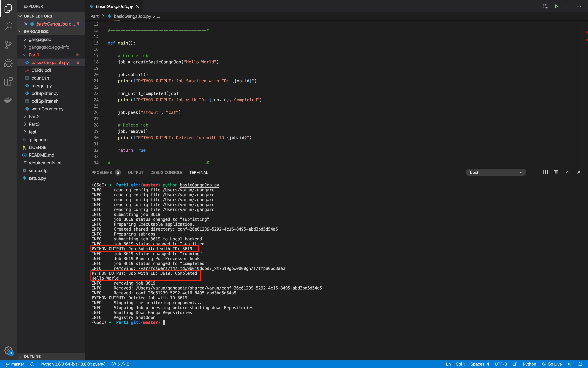Image resolution: width=588 pixels, height=368 pixels.
Task: Open the Manage gear icon
Action: (x=8, y=350)
